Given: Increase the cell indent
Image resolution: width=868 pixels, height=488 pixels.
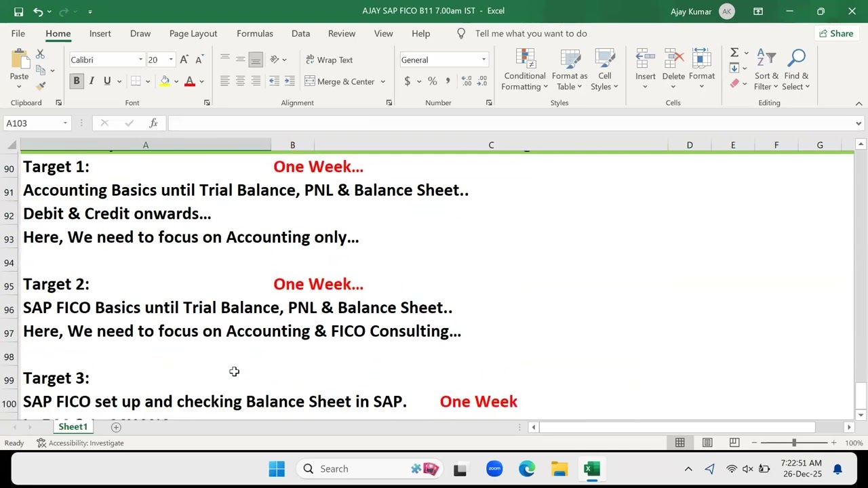Looking at the screenshot, I should pos(290,81).
